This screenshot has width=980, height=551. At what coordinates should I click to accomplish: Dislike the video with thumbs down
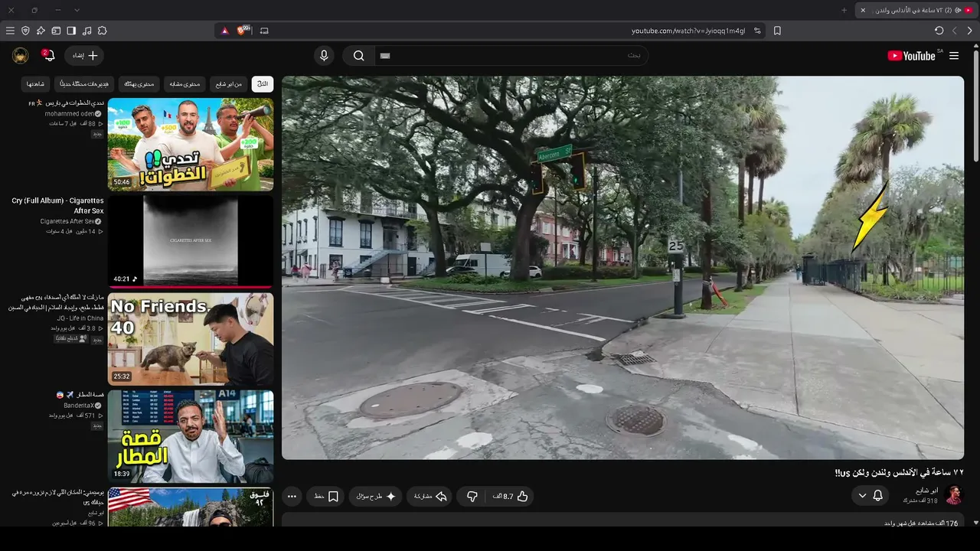pos(472,497)
